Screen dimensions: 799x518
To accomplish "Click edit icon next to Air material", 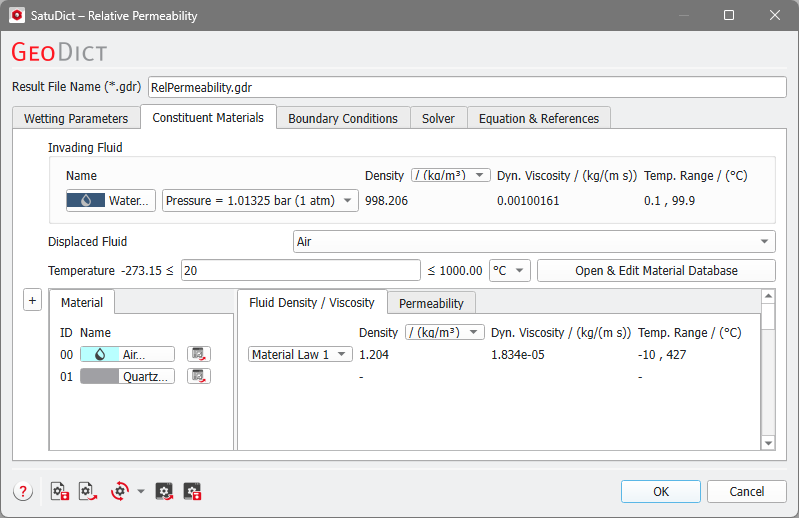I will (x=199, y=354).
